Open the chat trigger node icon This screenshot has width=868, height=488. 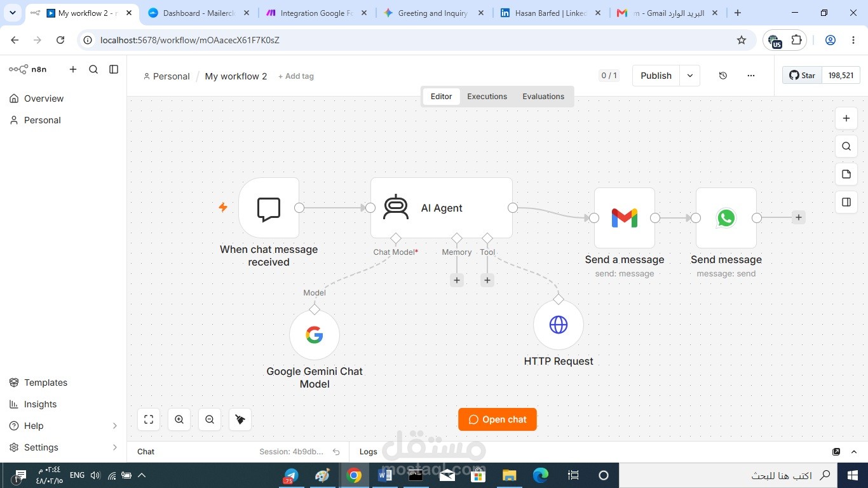click(269, 208)
